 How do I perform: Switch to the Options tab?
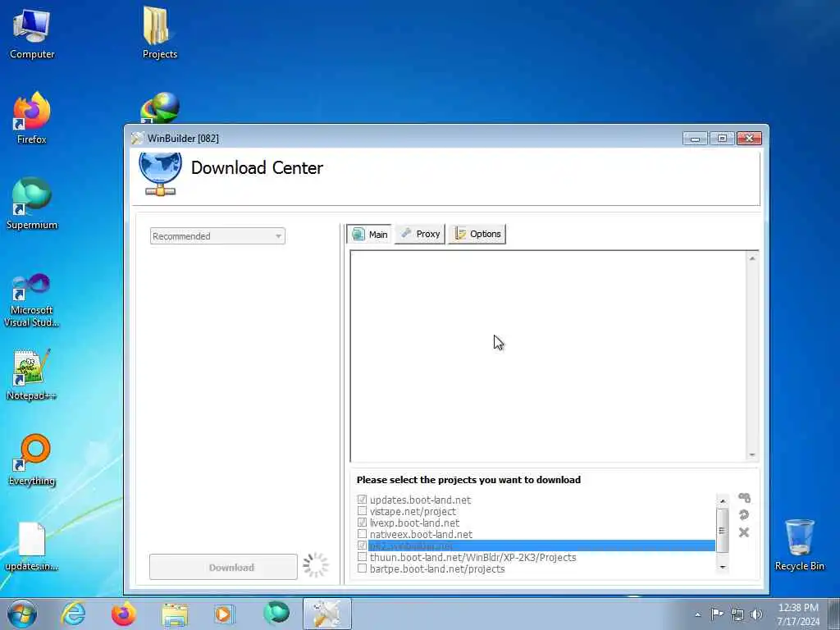click(x=477, y=234)
